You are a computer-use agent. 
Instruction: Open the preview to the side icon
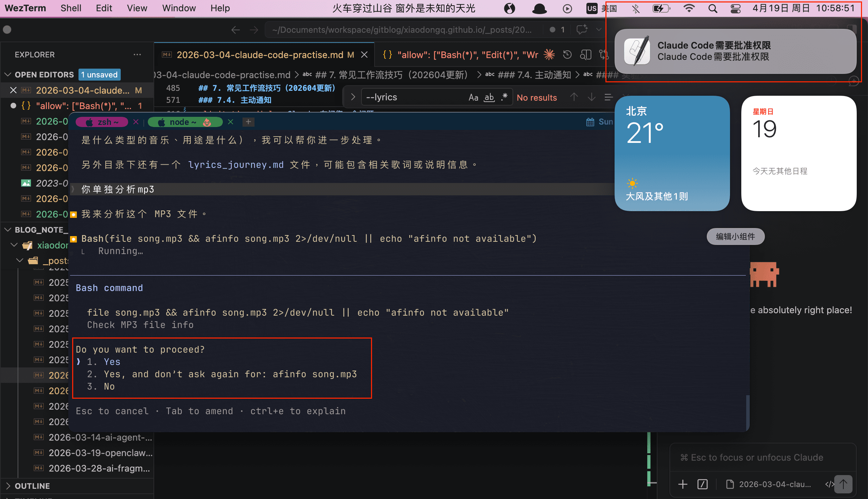click(586, 55)
